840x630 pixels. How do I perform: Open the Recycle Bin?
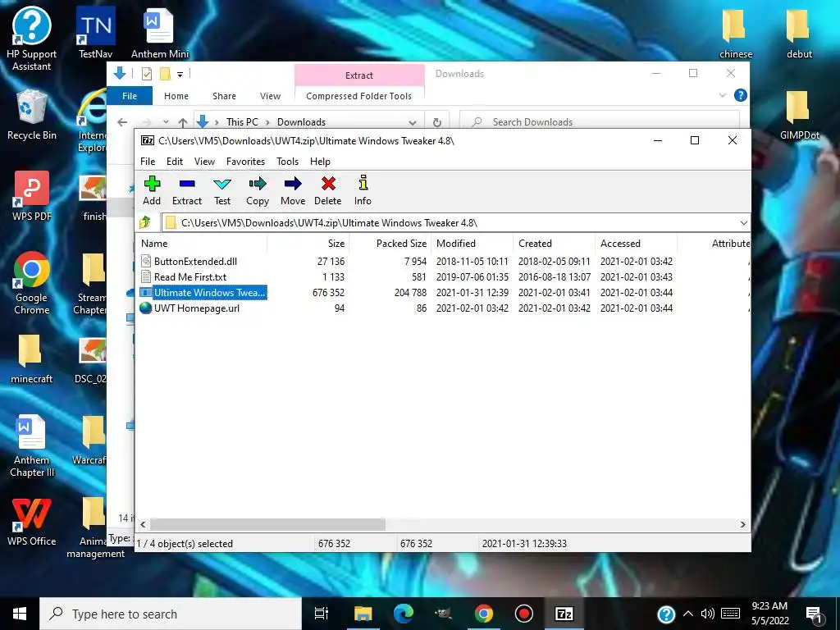[x=31, y=115]
